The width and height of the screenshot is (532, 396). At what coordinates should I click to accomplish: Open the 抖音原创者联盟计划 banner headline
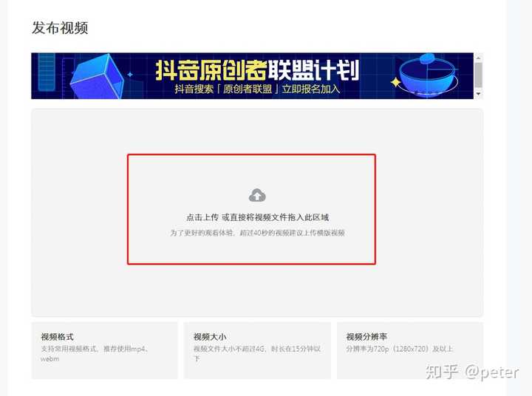257,70
